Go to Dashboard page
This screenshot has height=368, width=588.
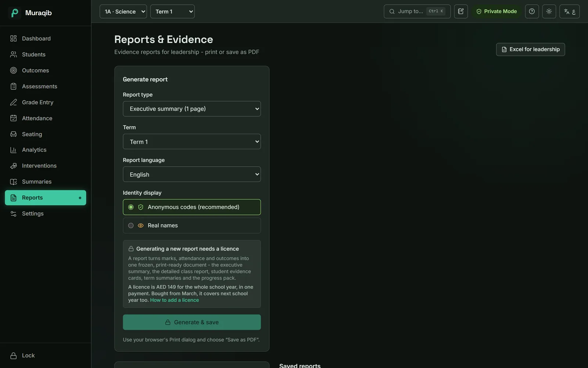46,39
